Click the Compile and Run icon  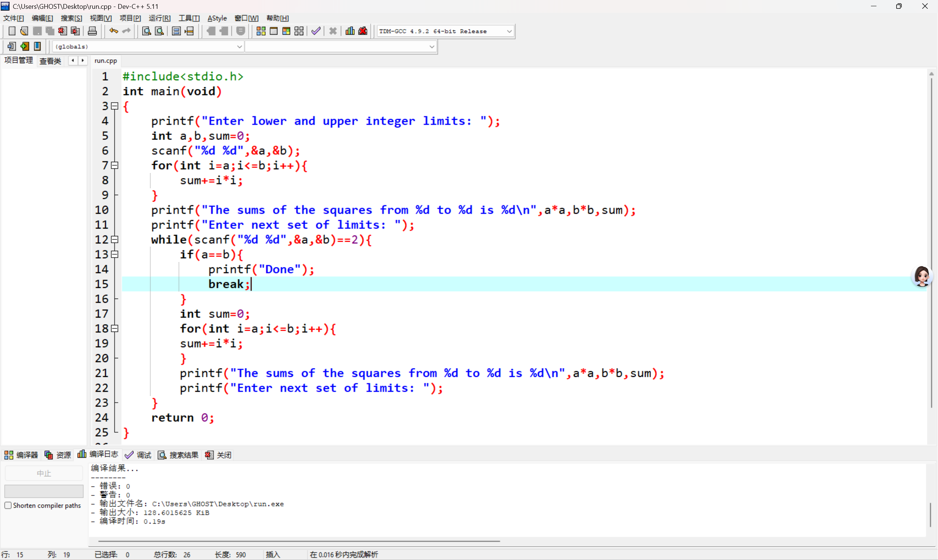click(x=286, y=31)
